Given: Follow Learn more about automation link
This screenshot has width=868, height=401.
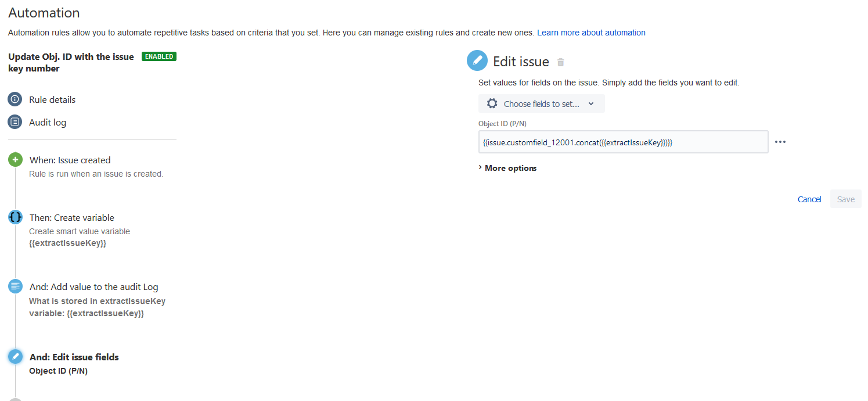Looking at the screenshot, I should [591, 33].
